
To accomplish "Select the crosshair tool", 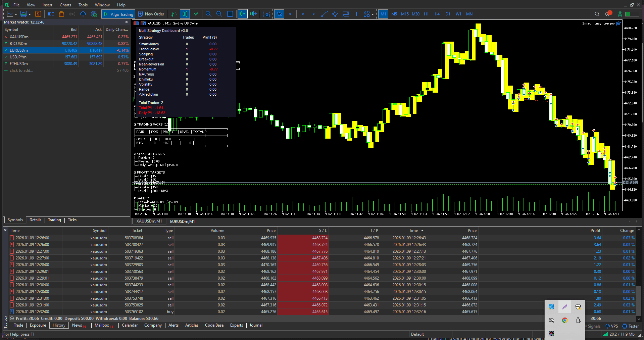I will (x=290, y=14).
